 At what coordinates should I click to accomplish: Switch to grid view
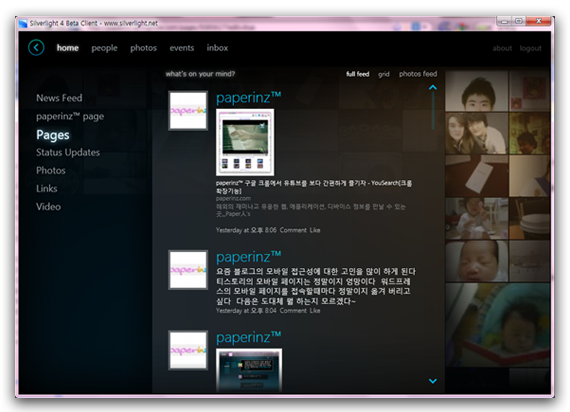click(x=384, y=74)
